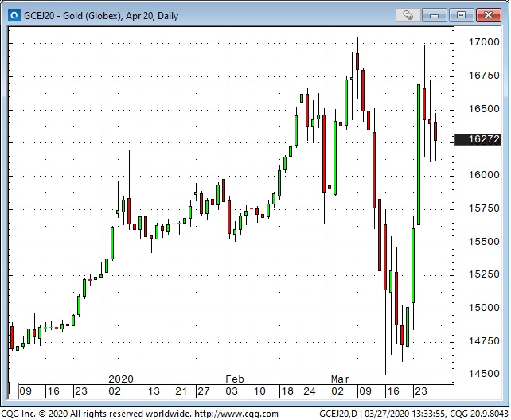
Task: Click the 14500 price axis label
Action: [484, 374]
